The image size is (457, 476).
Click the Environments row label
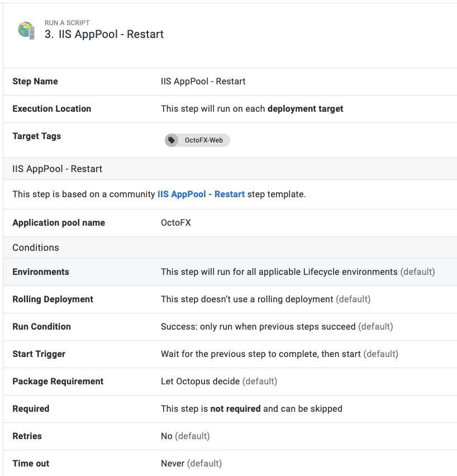41,272
